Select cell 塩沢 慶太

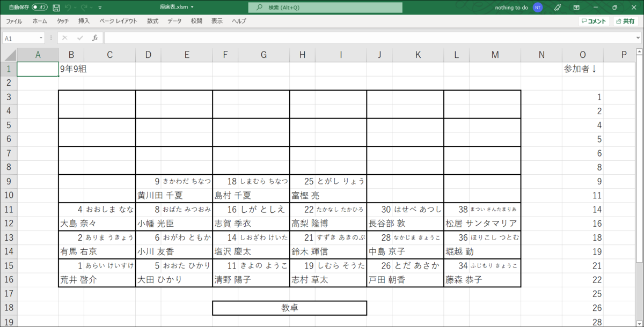[251, 251]
